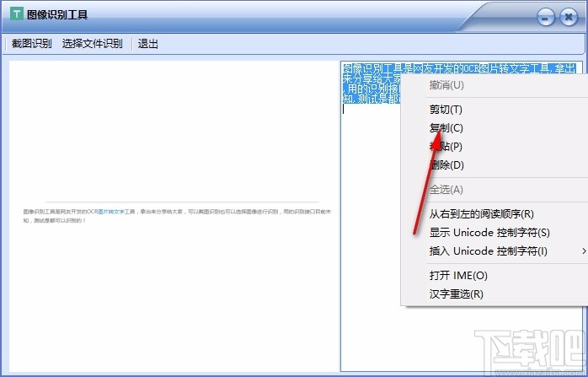Choose 删除(D) from the context menu
Viewport: 588px width, 377px height.
[x=494, y=164]
